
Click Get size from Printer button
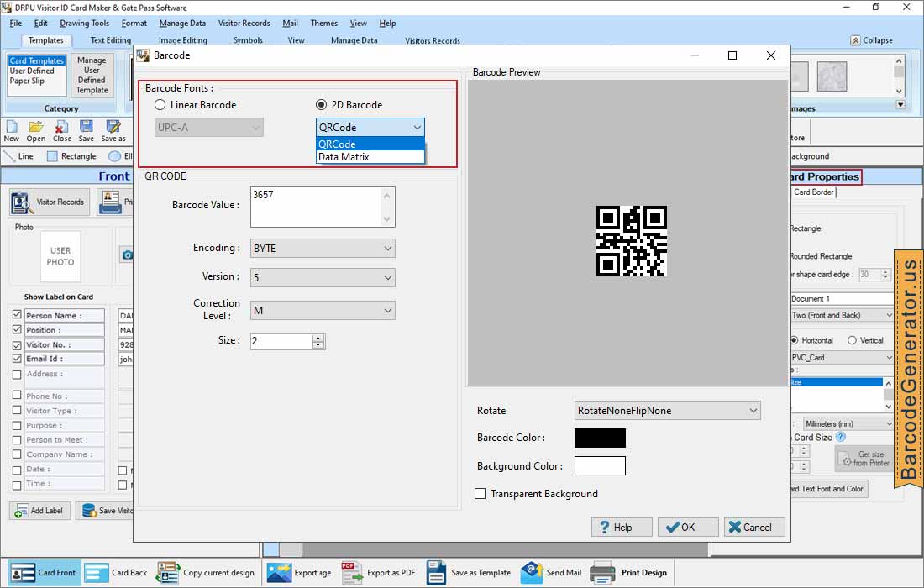click(x=863, y=459)
